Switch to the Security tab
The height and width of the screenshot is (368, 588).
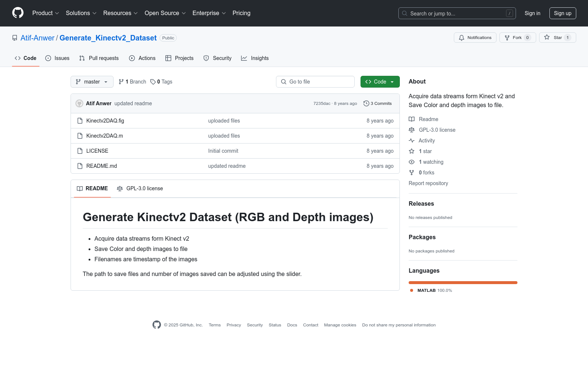pyautogui.click(x=218, y=58)
